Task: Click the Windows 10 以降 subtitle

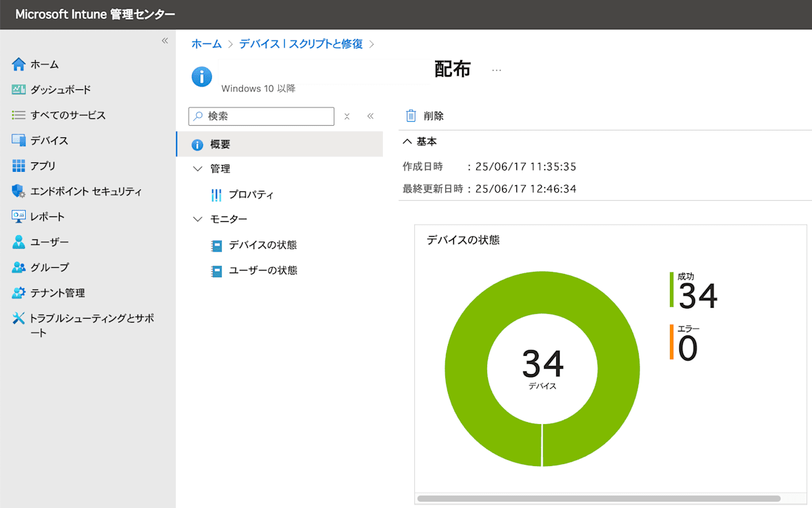Action: (258, 89)
